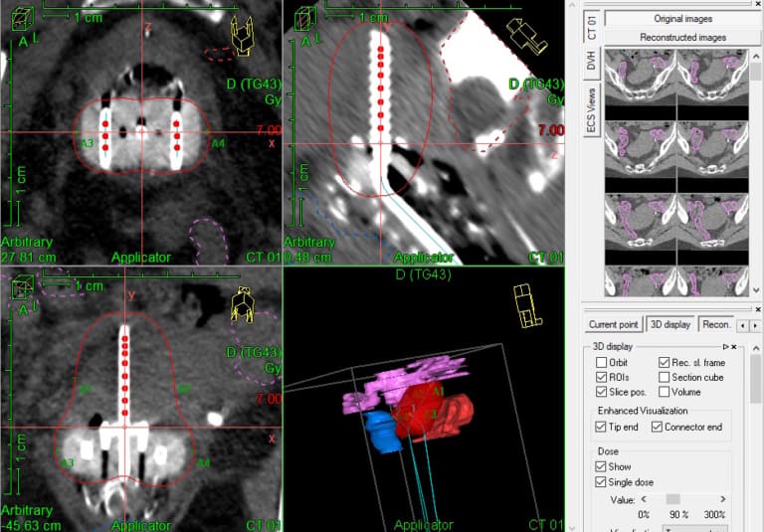Enable the Volume checkbox
Image resolution: width=764 pixels, height=532 pixels.
coord(664,392)
